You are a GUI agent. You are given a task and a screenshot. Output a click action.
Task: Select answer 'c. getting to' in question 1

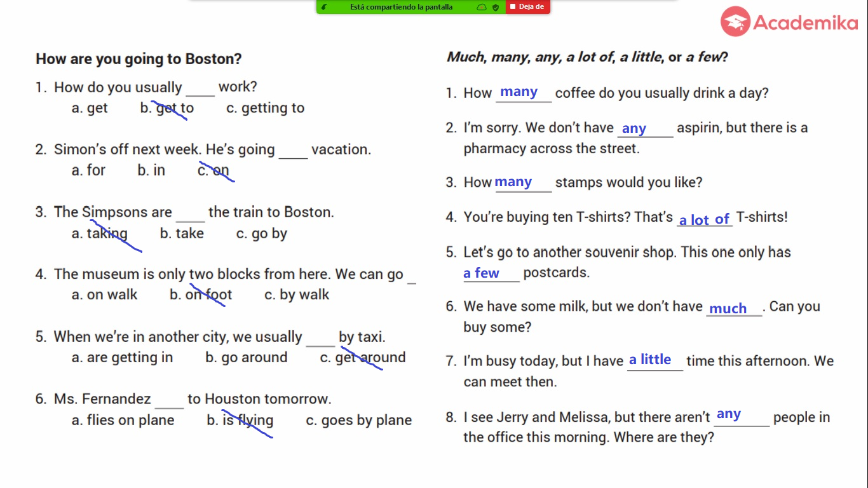[x=266, y=108]
